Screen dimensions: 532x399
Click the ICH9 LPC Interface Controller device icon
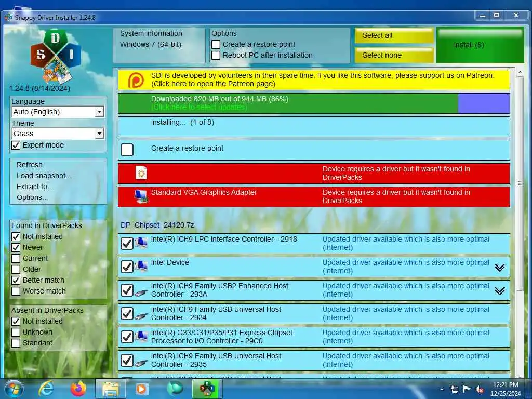coord(141,243)
